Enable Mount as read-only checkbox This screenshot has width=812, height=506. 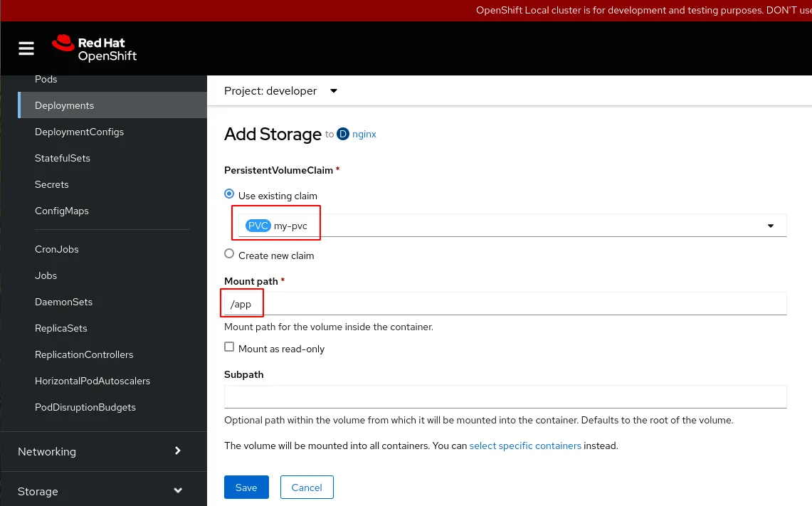[x=229, y=348]
